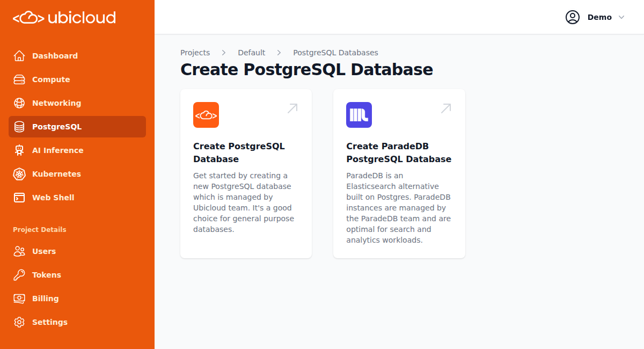Screen dimensions: 644x349
Task: Click the Dashboard home icon
Action: point(19,56)
